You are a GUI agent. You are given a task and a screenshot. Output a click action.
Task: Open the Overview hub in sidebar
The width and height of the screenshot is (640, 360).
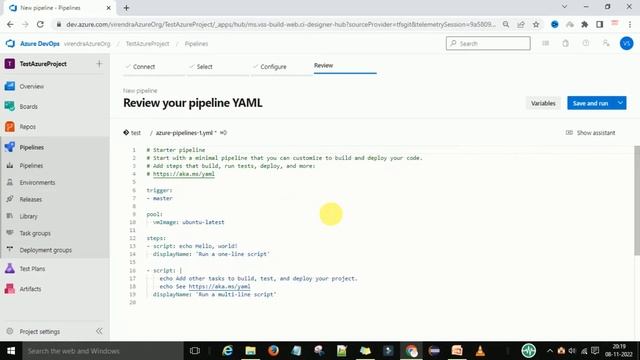[31, 87]
